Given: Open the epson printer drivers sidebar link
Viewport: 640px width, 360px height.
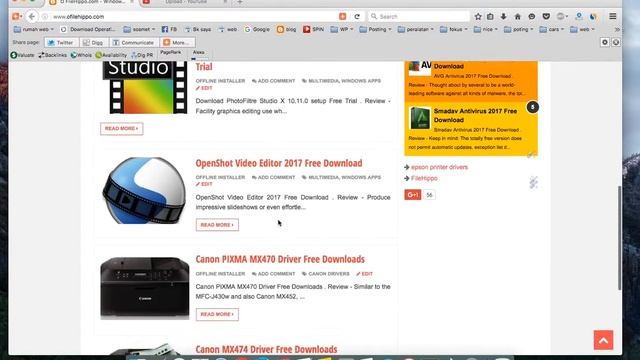Looking at the screenshot, I should coord(439,167).
